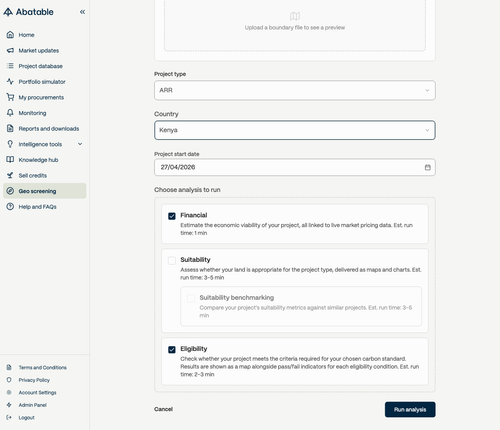The image size is (500, 430).
Task: Click the Admin Panel lightning icon
Action: pos(9,405)
